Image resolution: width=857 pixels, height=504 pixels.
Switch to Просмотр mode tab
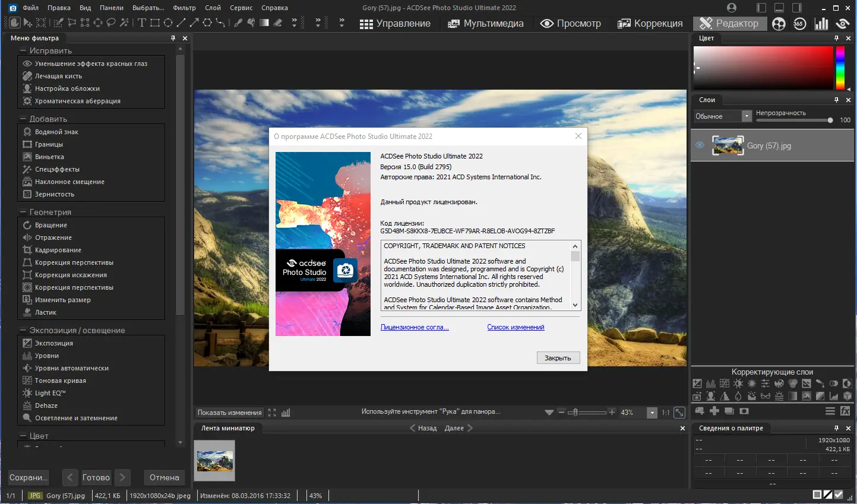tap(571, 24)
